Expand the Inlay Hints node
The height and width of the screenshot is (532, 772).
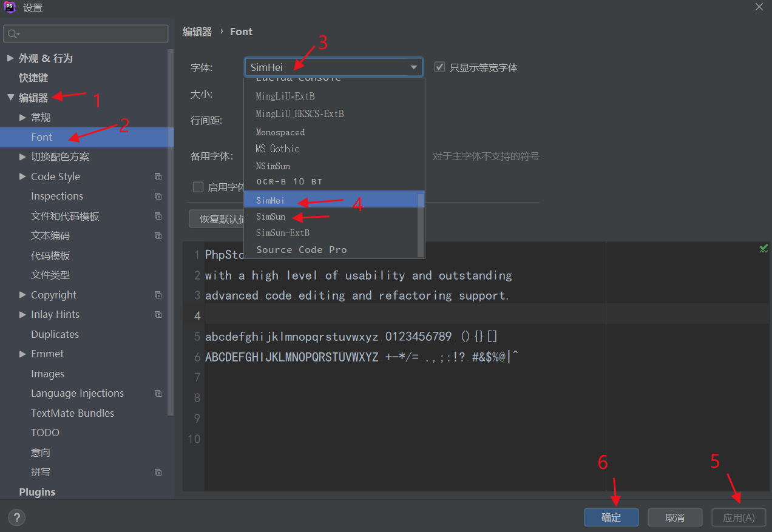point(22,315)
